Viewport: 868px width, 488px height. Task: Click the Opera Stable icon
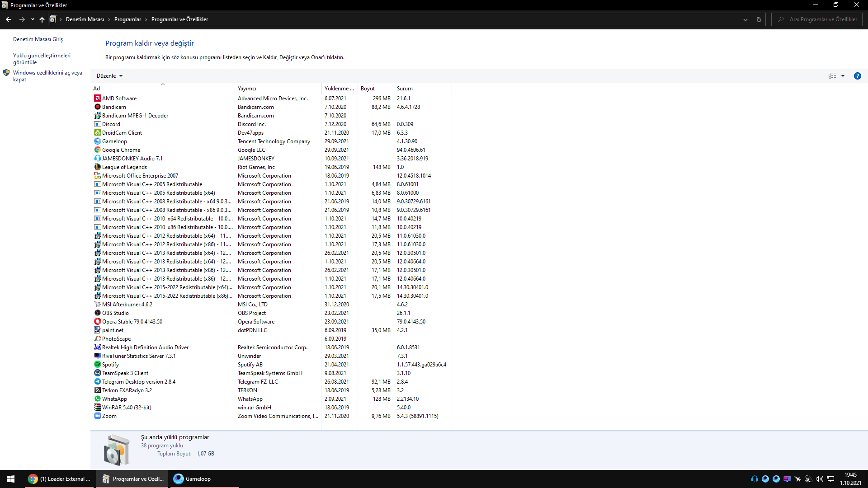click(97, 321)
